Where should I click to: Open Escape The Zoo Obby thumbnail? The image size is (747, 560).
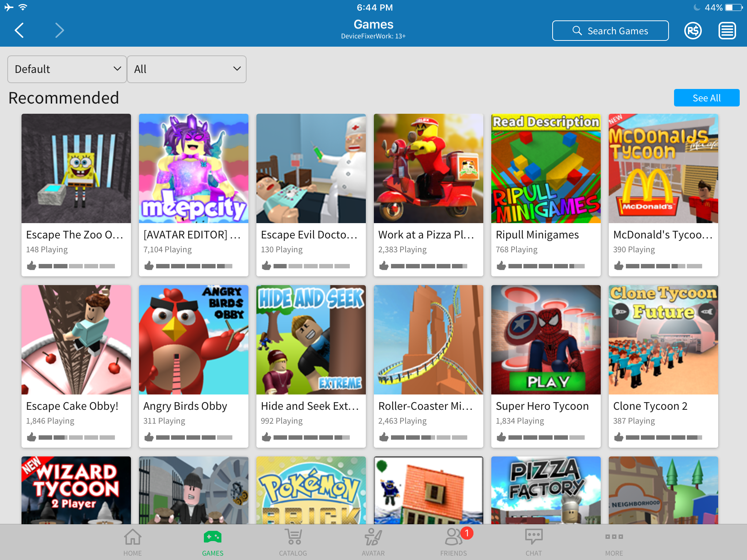(76, 168)
